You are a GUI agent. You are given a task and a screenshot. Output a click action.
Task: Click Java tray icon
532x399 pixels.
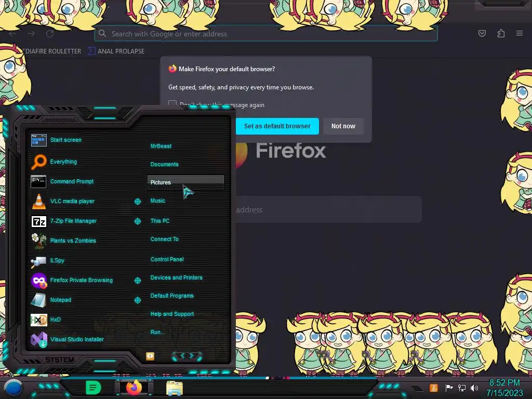coord(434,388)
